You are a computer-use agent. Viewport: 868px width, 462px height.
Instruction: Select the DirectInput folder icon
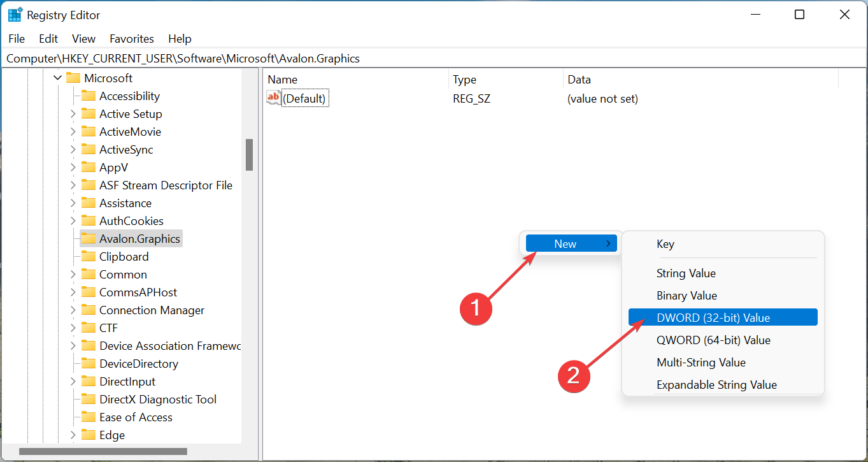click(x=89, y=382)
